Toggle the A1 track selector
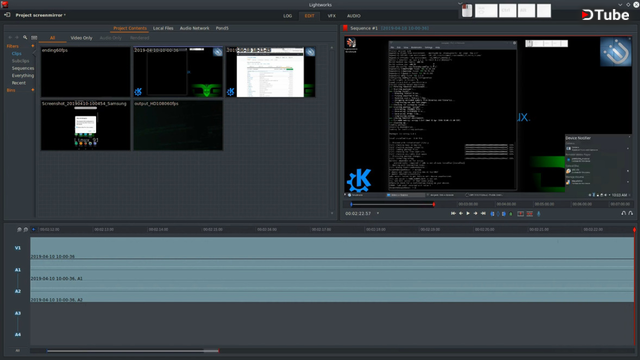This screenshot has height=360, width=640. 18,270
